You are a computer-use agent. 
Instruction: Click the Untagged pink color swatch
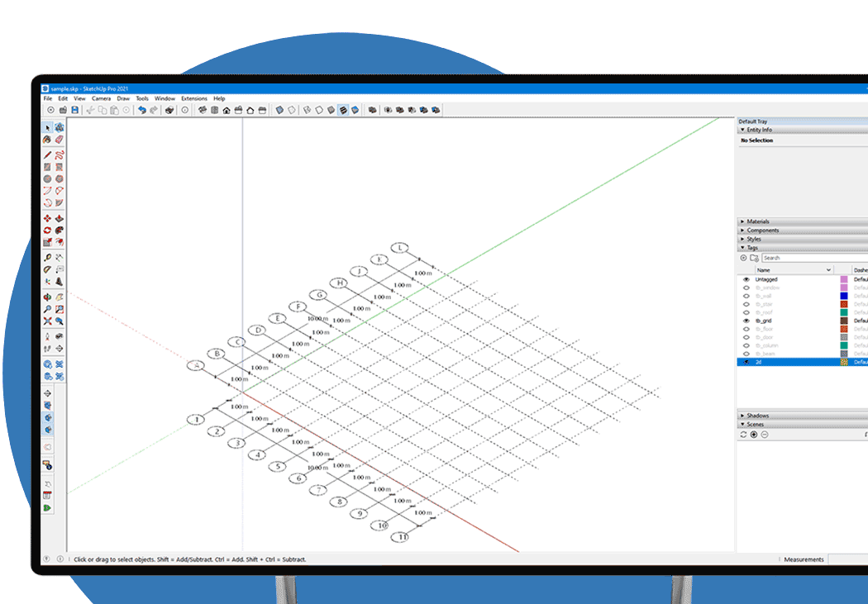click(844, 279)
